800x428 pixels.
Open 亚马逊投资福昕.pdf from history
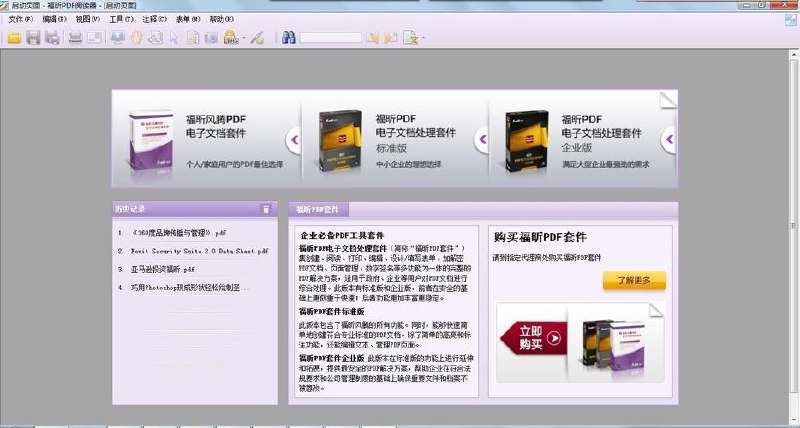tap(162, 269)
